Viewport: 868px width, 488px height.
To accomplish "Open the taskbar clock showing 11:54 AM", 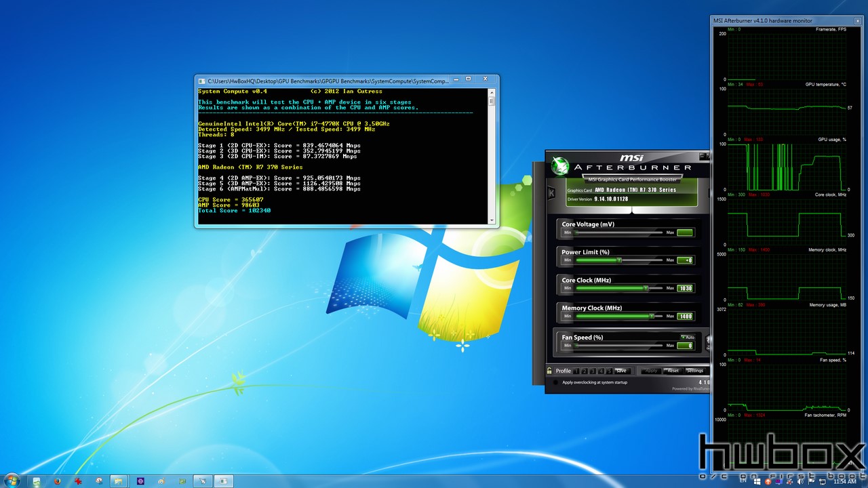I will [845, 481].
